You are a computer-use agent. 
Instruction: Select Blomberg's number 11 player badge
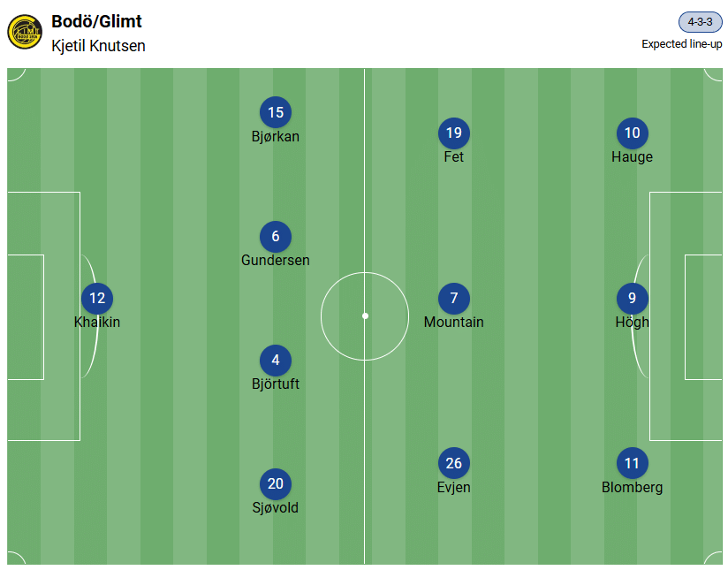tap(633, 464)
